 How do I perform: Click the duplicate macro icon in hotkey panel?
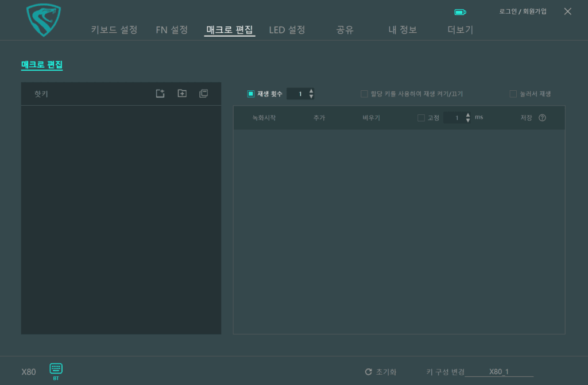pyautogui.click(x=203, y=94)
